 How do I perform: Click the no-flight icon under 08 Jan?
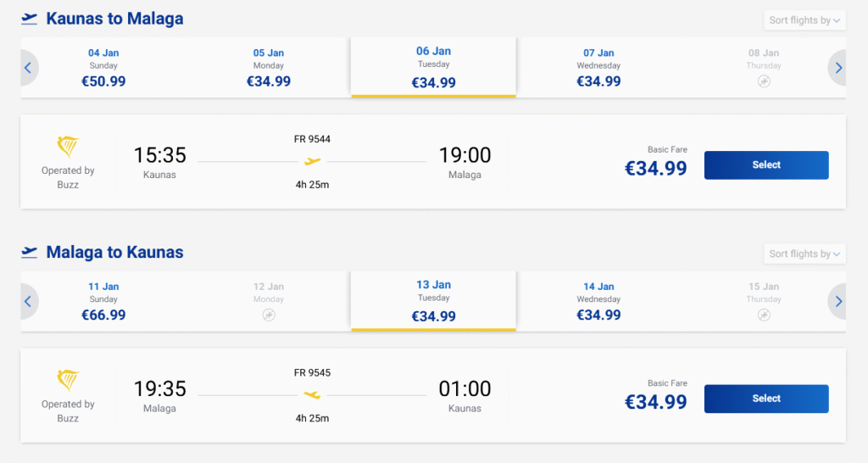tap(764, 81)
